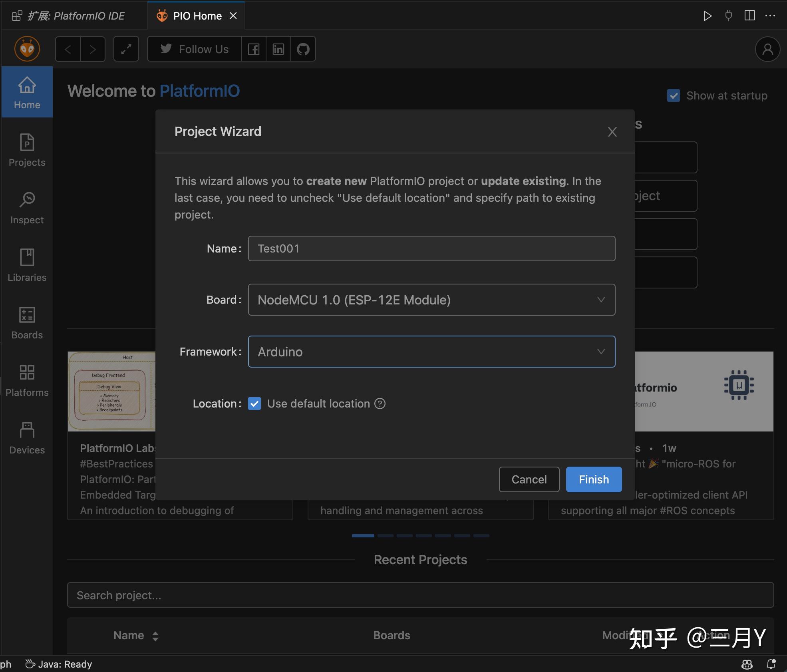Cancel the Project Wizard
Image resolution: width=787 pixels, height=672 pixels.
pyautogui.click(x=529, y=479)
